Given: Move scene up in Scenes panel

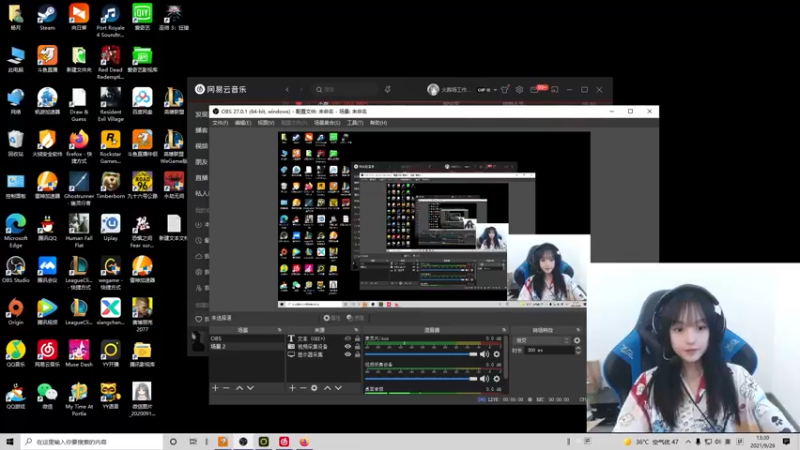Looking at the screenshot, I should tap(239, 388).
